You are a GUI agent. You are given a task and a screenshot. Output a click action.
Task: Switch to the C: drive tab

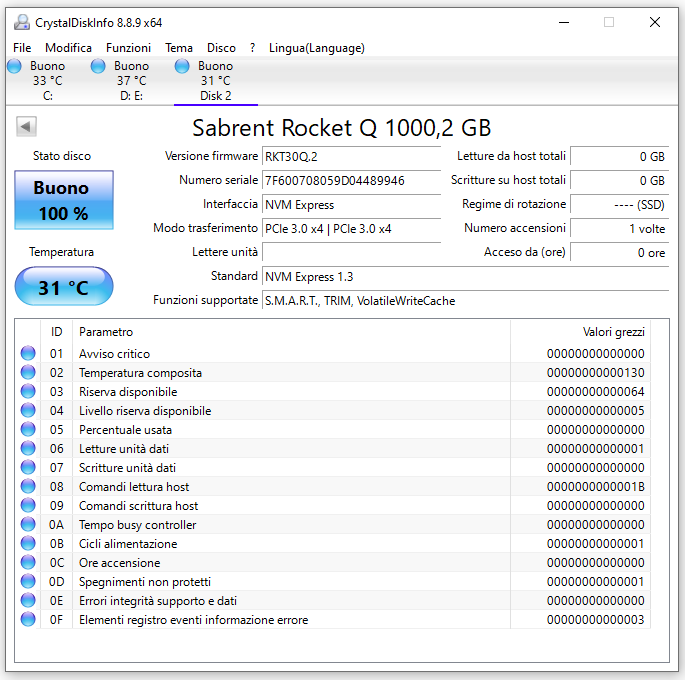click(47, 81)
